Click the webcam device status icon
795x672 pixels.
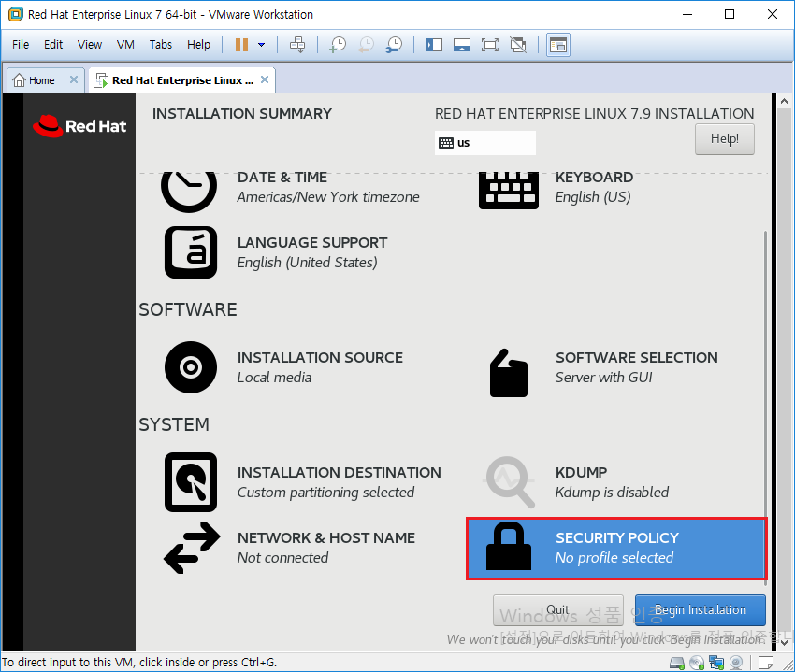[736, 663]
